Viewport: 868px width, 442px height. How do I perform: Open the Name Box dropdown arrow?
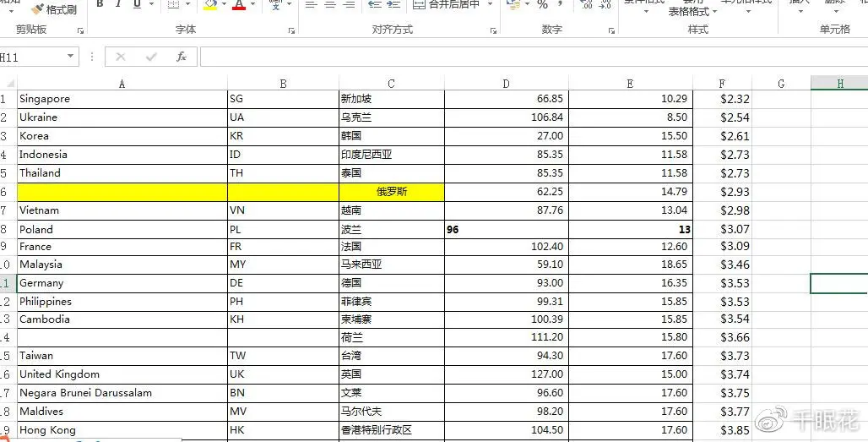coord(70,57)
